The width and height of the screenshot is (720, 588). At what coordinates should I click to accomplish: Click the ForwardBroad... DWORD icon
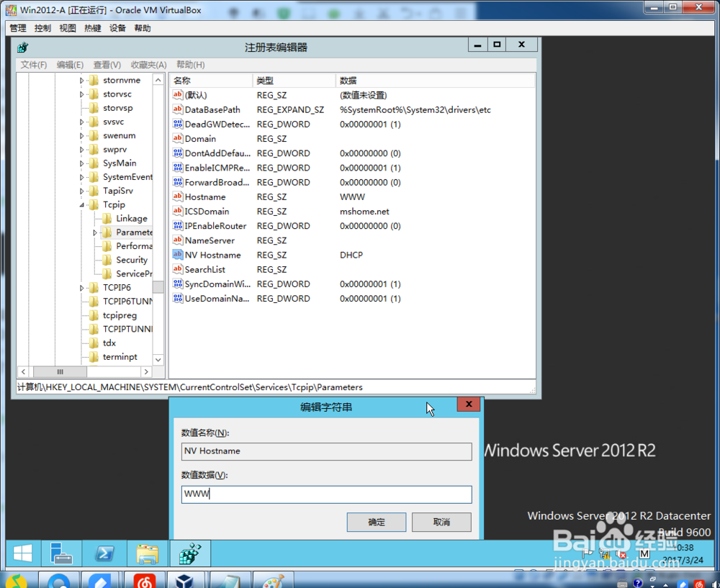178,182
